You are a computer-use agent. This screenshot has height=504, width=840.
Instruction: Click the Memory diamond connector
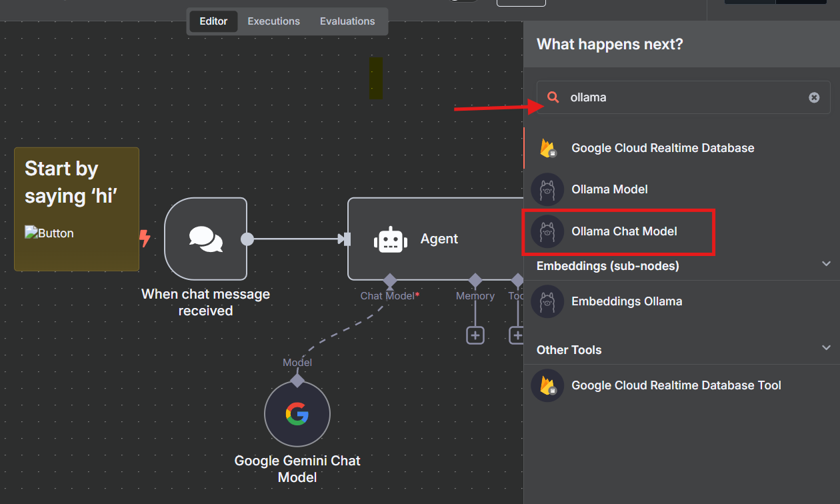[475, 280]
